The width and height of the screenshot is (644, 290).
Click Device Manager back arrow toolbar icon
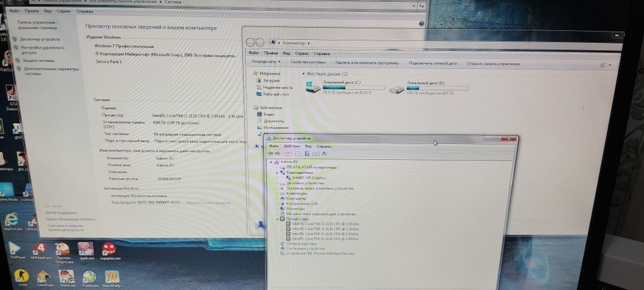pyautogui.click(x=270, y=153)
